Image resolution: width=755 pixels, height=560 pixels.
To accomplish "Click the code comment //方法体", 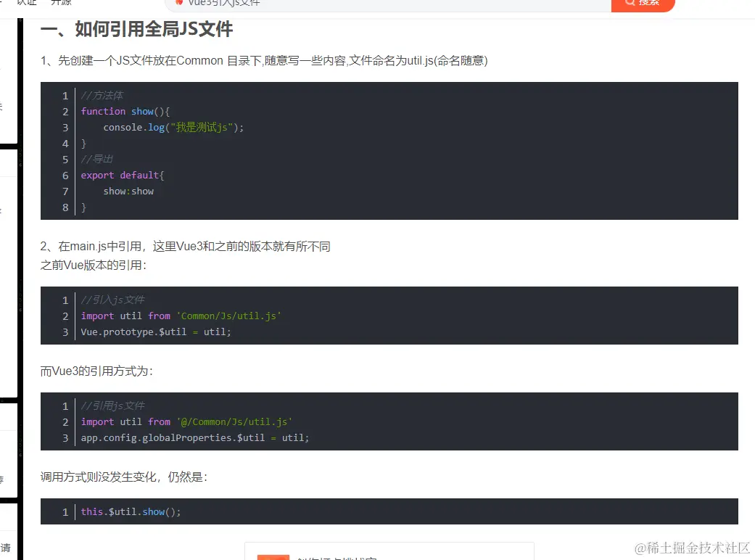I will click(x=102, y=95).
